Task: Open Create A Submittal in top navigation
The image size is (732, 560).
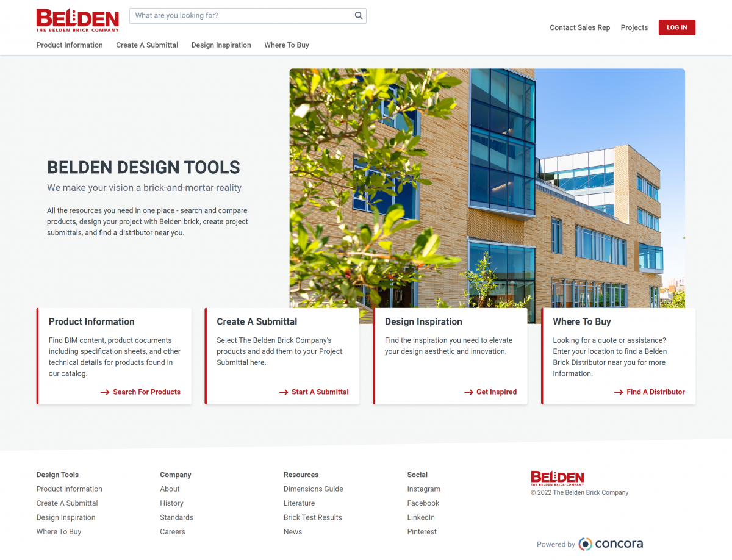Action: click(147, 45)
